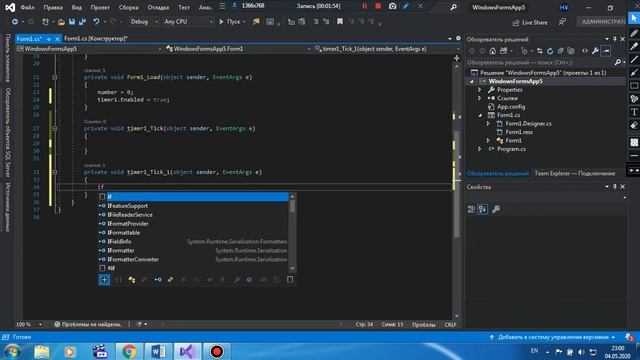Screen dimensions: 640x360
Task: Click the alphabetical sort icon in Properties
Action: pyautogui.click(x=482, y=209)
